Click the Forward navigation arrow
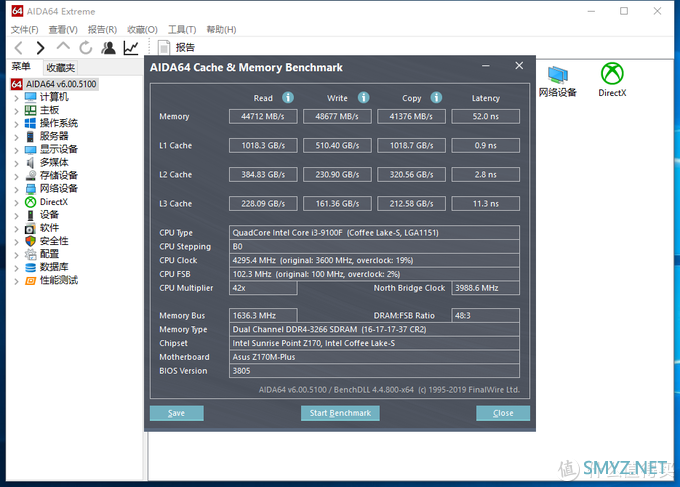The width and height of the screenshot is (680, 487). [40, 48]
